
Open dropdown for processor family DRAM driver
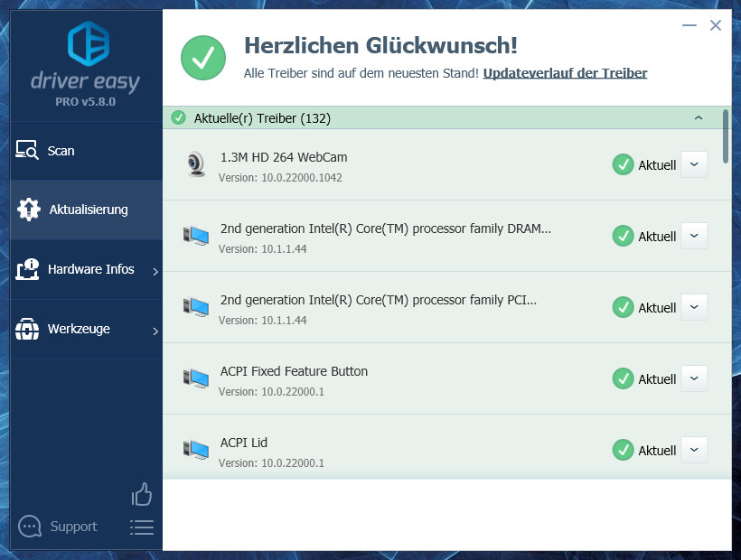pos(694,236)
